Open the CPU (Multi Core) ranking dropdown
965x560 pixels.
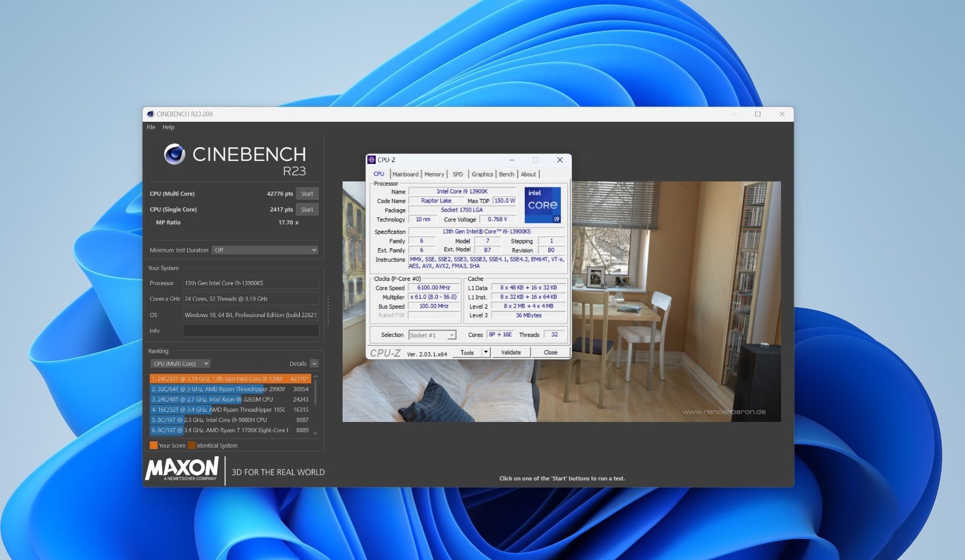pos(180,363)
